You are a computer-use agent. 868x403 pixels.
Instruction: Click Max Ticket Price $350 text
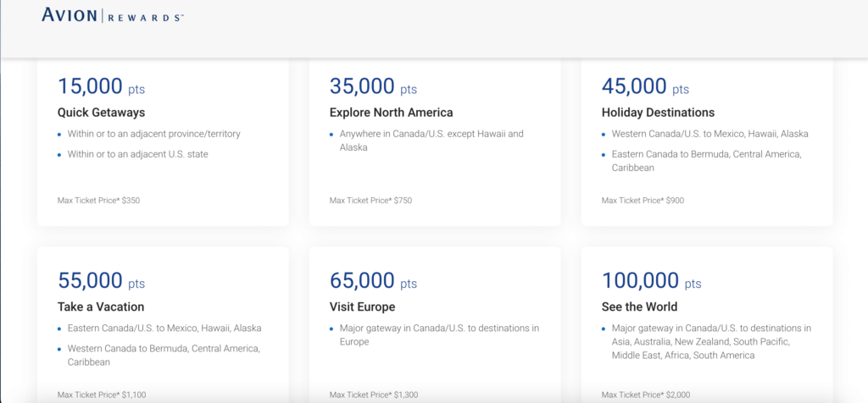(98, 201)
